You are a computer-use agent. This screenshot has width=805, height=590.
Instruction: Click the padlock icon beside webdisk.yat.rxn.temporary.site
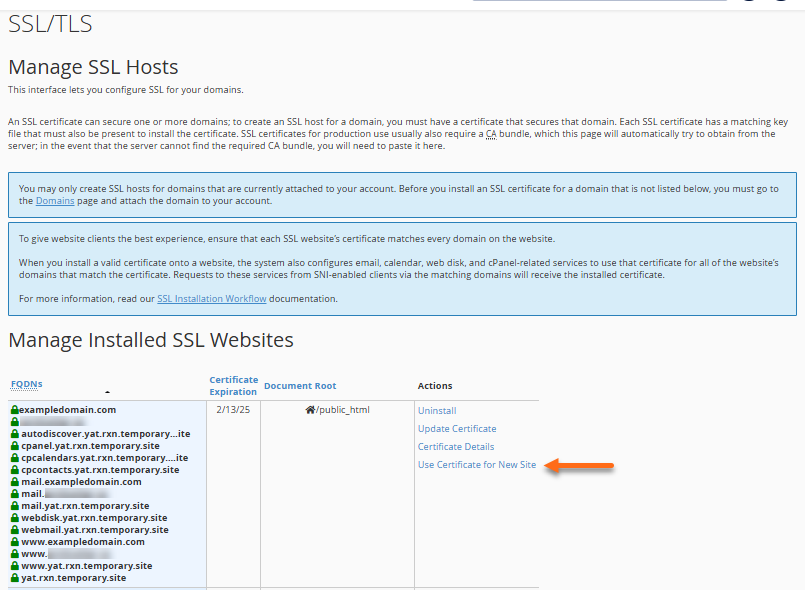coord(13,518)
